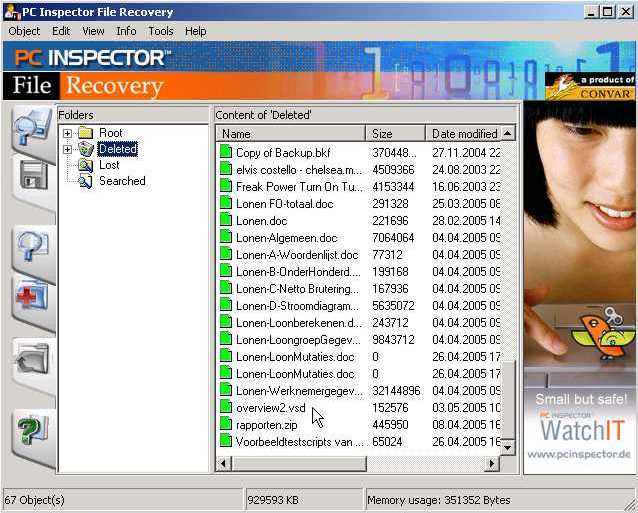Open the Info menu
This screenshot has height=513, width=638.
[126, 31]
